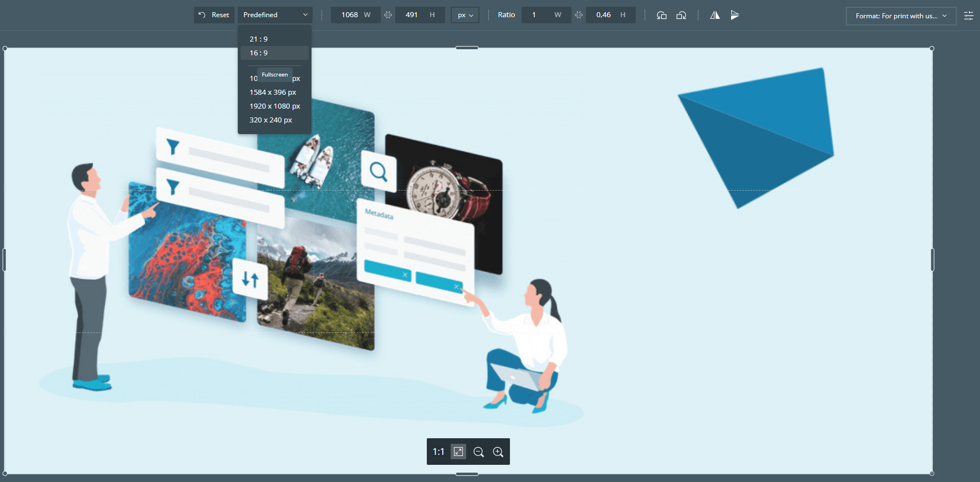This screenshot has width=980, height=482.
Task: Open the settings sliders icon beside Format
Action: (968, 16)
